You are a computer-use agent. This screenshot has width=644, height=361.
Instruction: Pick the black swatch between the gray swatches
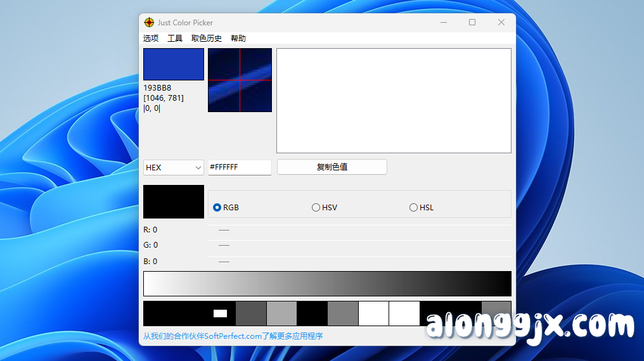pyautogui.click(x=312, y=313)
